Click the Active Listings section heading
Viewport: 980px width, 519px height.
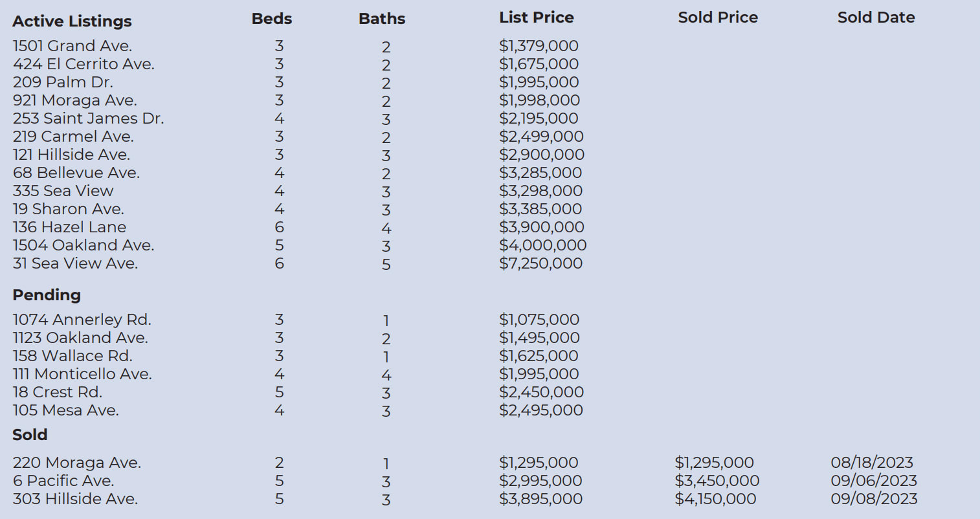(72, 21)
